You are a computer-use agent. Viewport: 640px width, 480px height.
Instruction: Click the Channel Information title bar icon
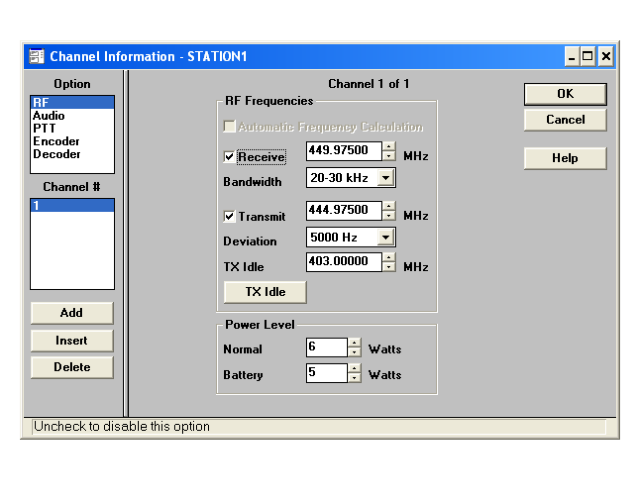[36, 57]
